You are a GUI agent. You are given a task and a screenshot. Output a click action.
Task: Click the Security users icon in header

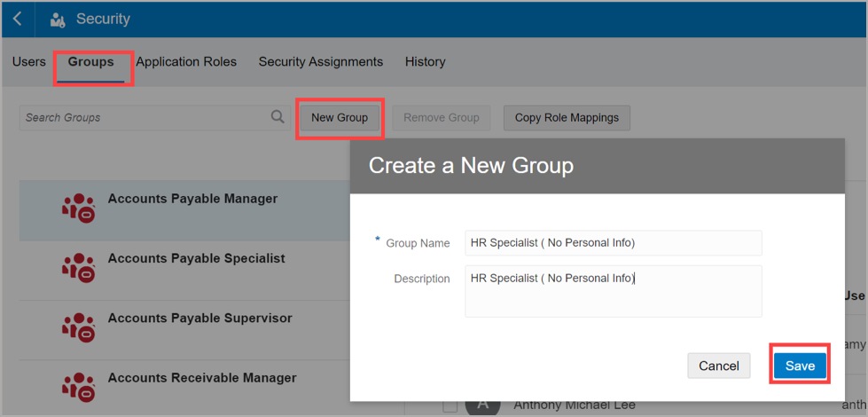point(58,20)
